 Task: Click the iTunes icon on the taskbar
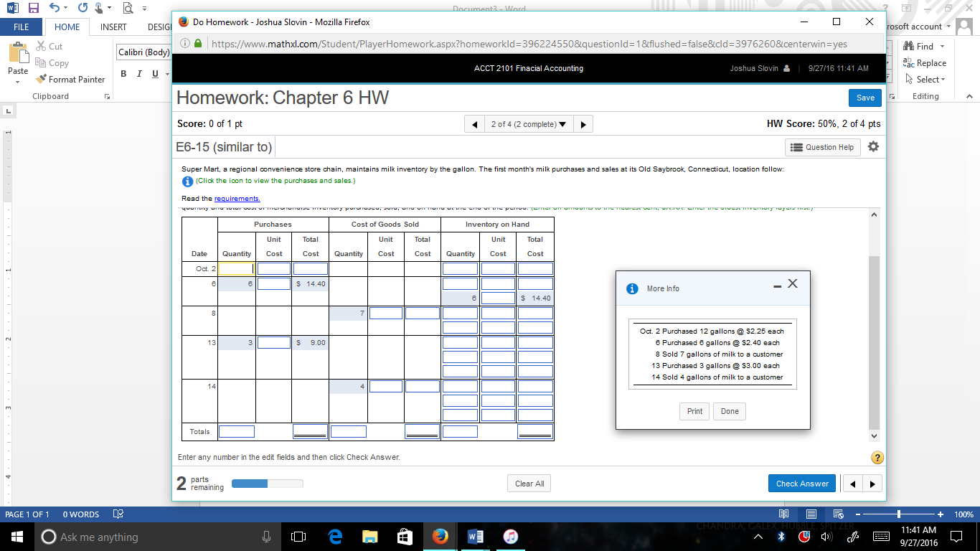click(512, 537)
